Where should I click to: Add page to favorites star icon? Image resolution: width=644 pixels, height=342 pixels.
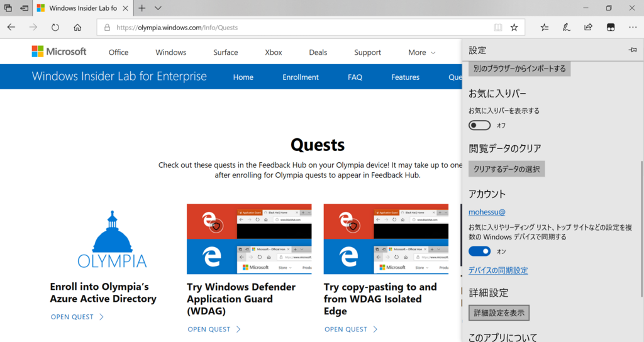[x=514, y=28]
